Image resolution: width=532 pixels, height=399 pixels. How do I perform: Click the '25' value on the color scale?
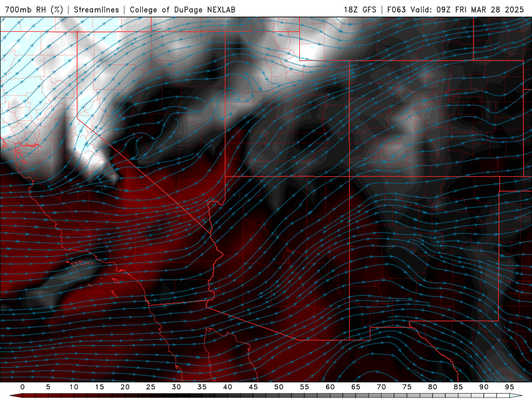(151, 387)
